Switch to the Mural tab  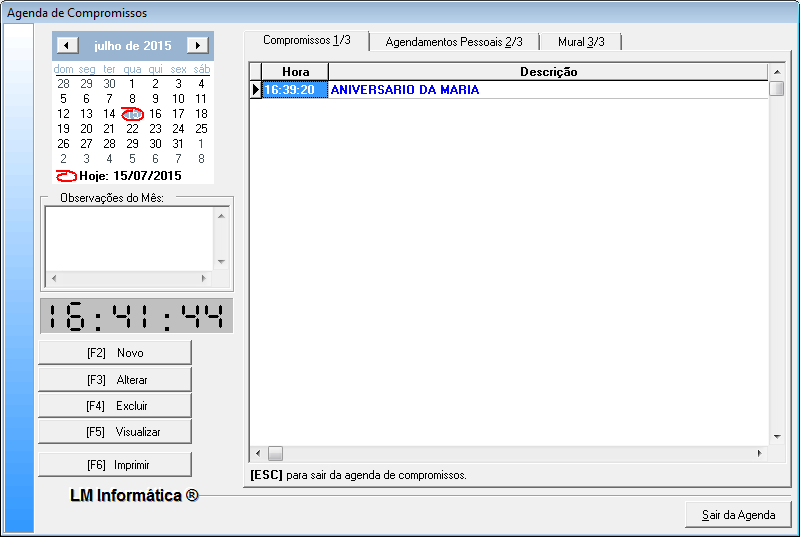pos(580,42)
